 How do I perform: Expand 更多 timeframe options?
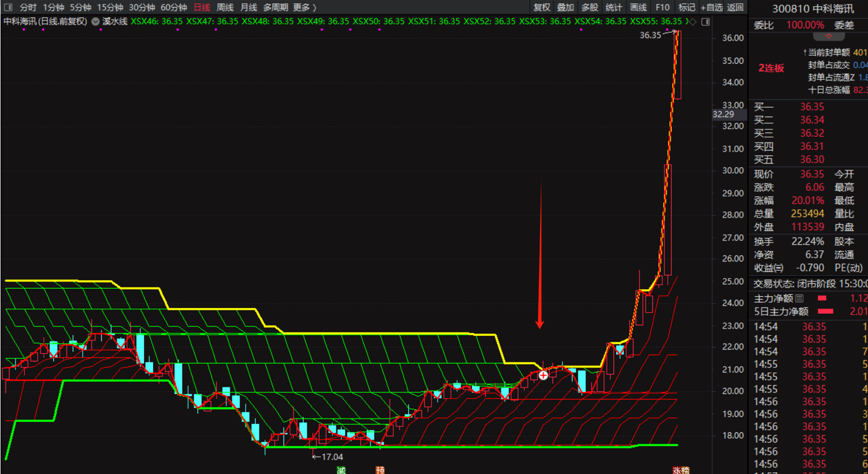tap(304, 7)
